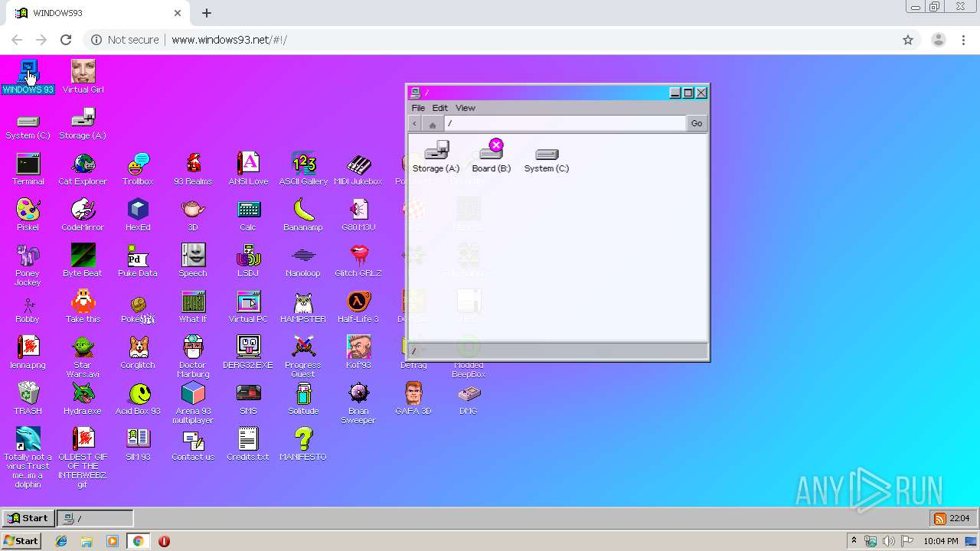Screen dimensions: 980x551
Task: Open Half-Life 3 icon
Action: pos(358,307)
